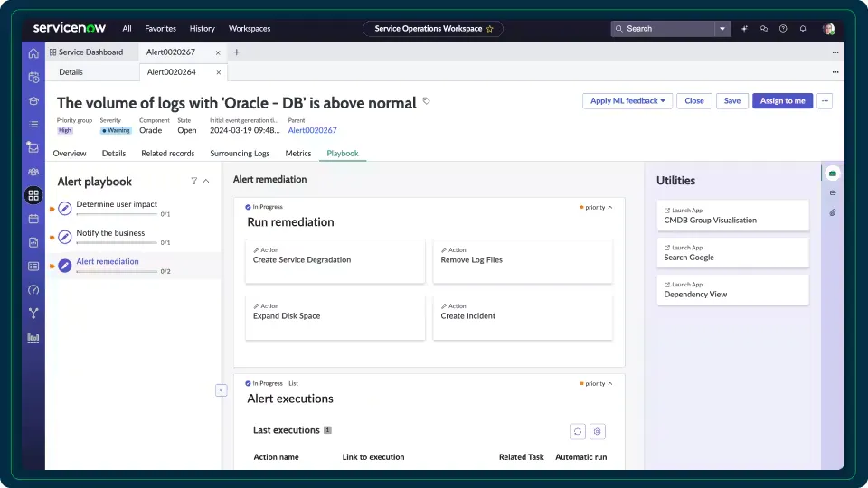
Task: Open the list view sidebar icon
Action: click(33, 125)
